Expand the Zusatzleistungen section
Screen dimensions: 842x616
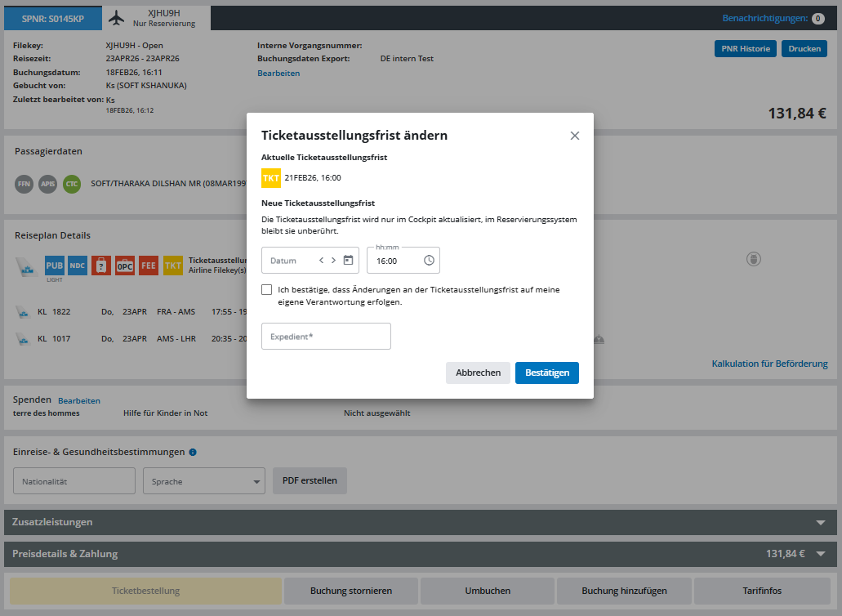pos(821,522)
